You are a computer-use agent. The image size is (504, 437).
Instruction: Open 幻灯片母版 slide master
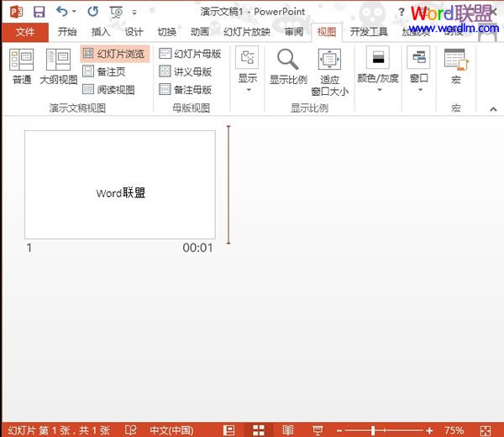point(190,54)
